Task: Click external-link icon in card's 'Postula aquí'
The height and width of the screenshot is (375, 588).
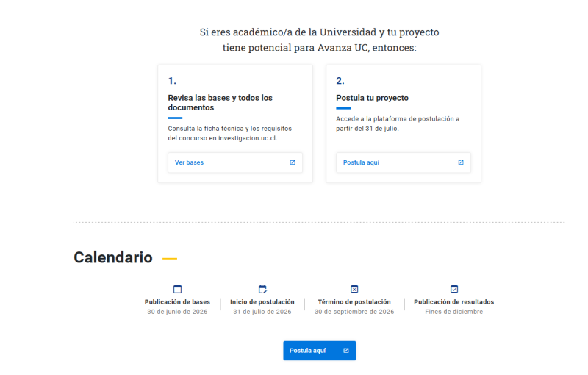Action: (x=461, y=162)
